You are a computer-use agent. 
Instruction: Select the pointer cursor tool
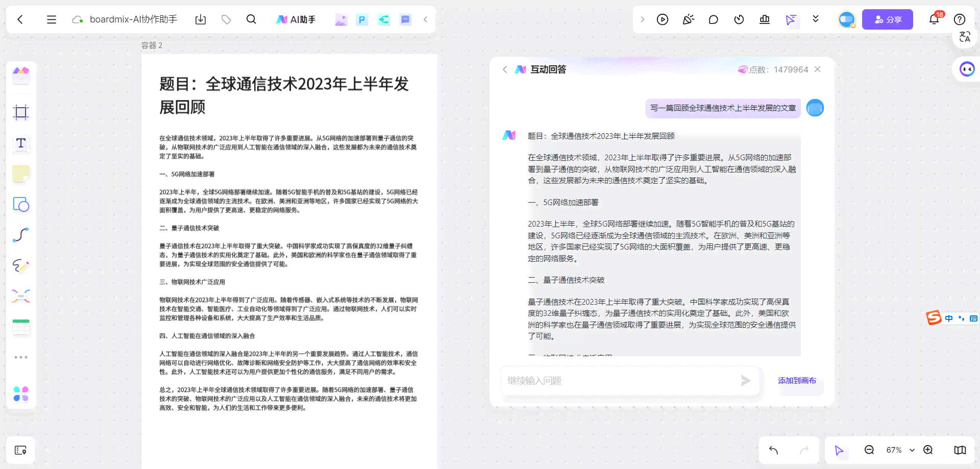(x=839, y=450)
